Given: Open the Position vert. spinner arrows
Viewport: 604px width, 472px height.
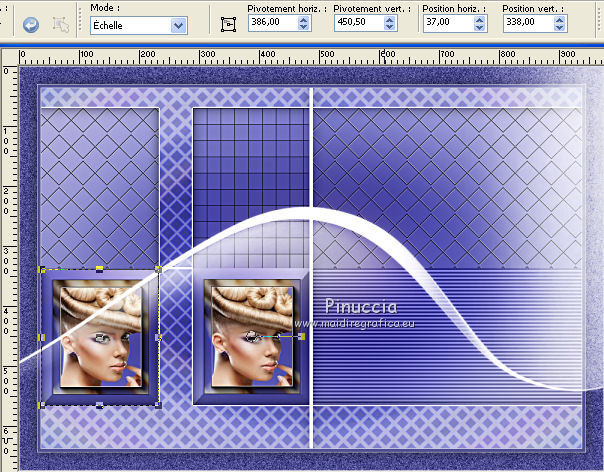Looking at the screenshot, I should [x=560, y=23].
